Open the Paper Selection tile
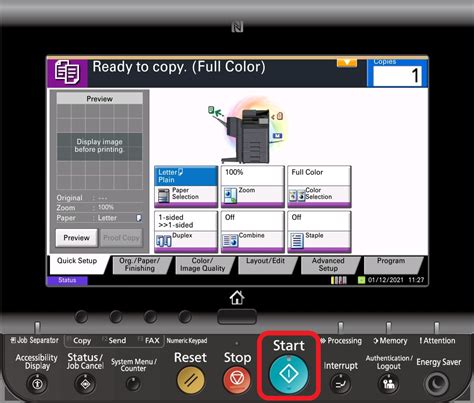Viewport: 474px width, 403px height. click(186, 187)
